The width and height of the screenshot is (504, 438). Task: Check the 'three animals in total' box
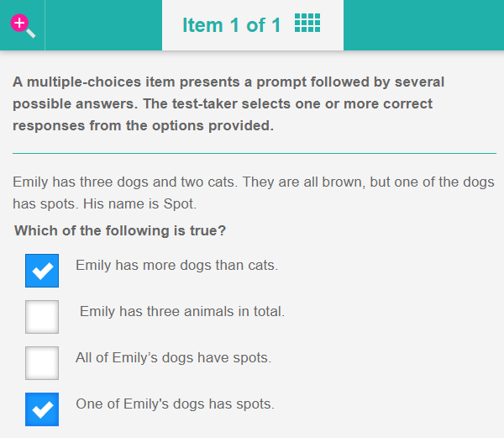tap(42, 316)
